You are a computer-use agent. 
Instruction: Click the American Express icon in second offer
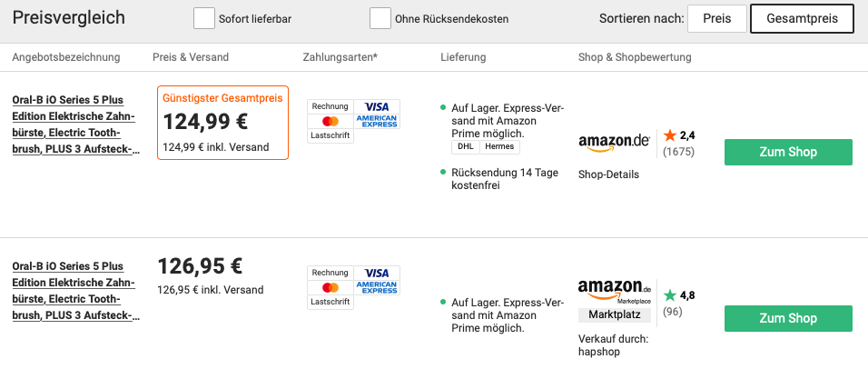click(377, 287)
